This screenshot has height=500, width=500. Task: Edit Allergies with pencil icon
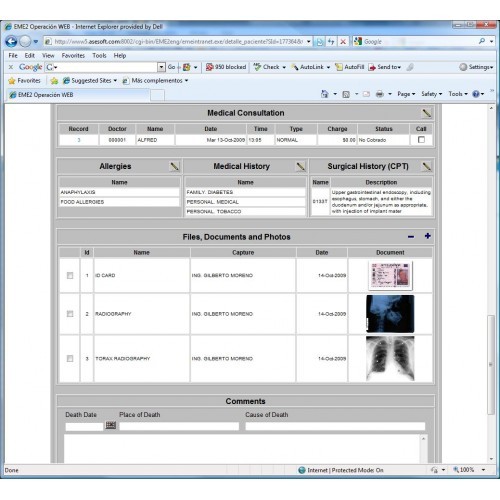click(174, 166)
